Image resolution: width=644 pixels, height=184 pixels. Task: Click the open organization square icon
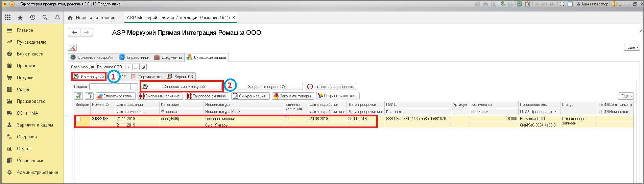pos(143,67)
